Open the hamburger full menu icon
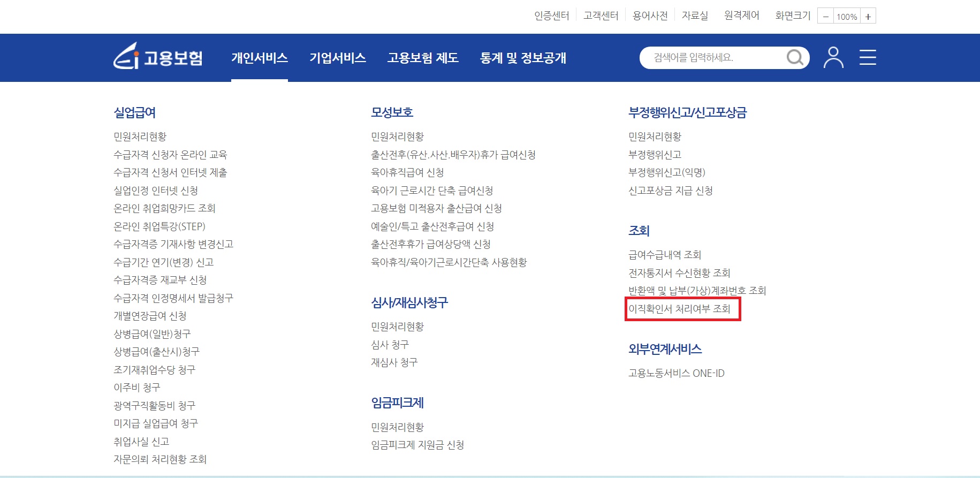980x478 pixels. tap(868, 57)
